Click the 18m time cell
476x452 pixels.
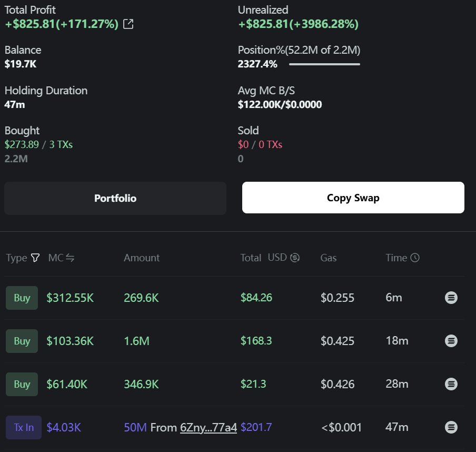397,341
